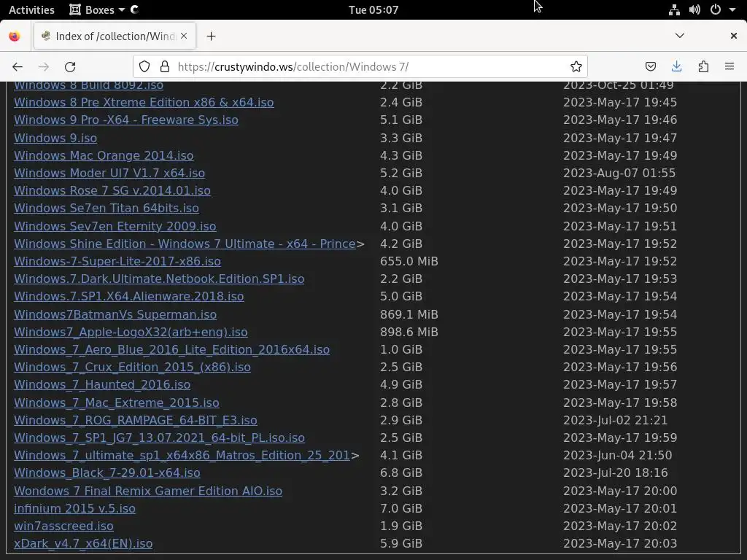Open the Pocket save icon
This screenshot has width=747, height=560.
pyautogui.click(x=650, y=66)
